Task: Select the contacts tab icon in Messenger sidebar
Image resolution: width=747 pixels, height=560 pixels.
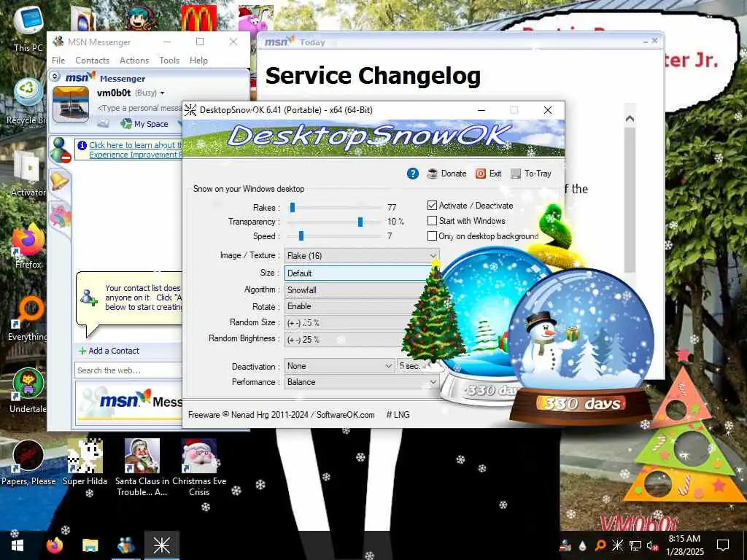Action: [x=61, y=149]
